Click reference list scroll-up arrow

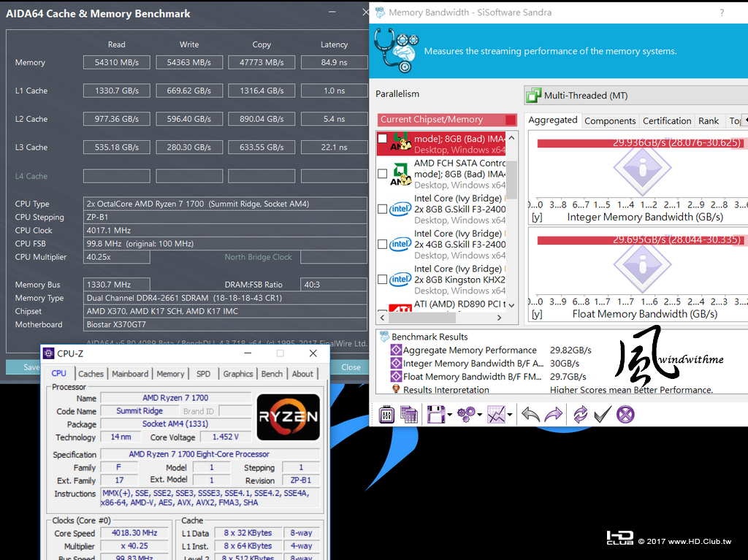[x=511, y=138]
